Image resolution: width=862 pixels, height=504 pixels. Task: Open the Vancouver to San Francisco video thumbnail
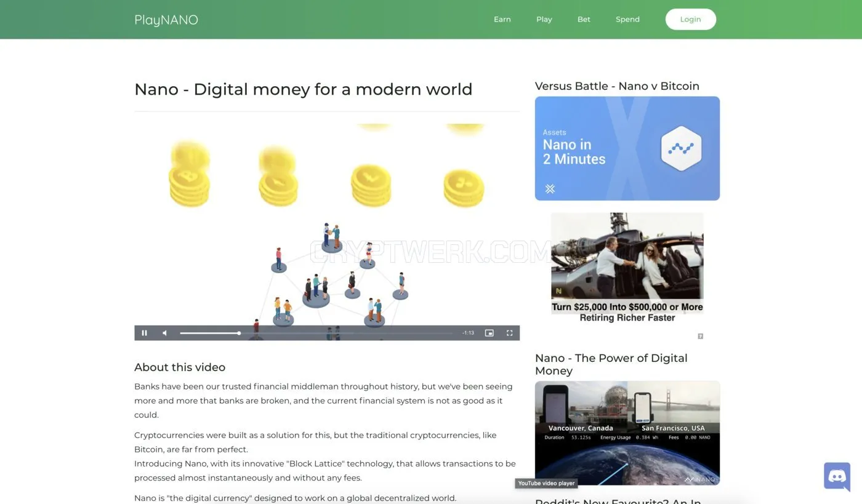click(x=627, y=433)
